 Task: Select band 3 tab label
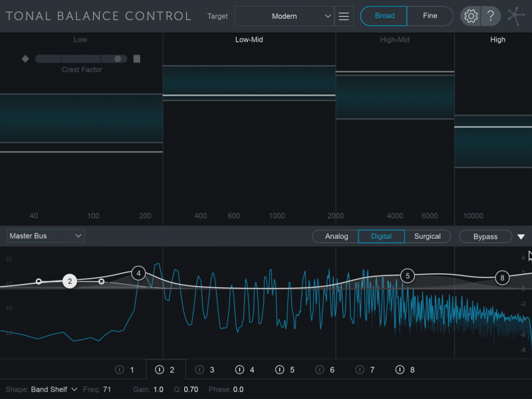tap(212, 370)
